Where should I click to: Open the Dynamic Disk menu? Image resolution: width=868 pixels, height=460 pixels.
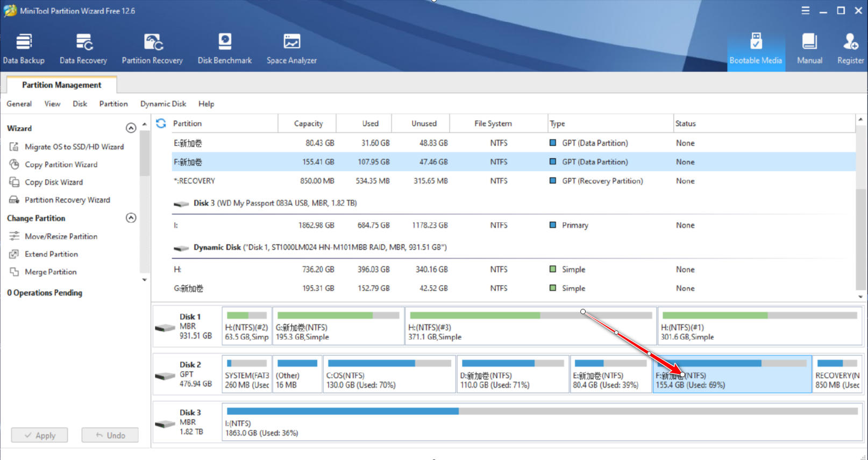tap(163, 104)
